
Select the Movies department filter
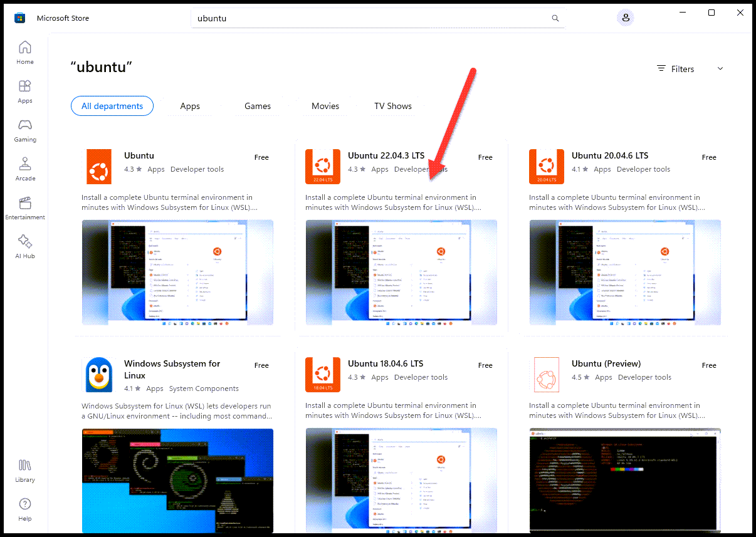click(x=325, y=106)
